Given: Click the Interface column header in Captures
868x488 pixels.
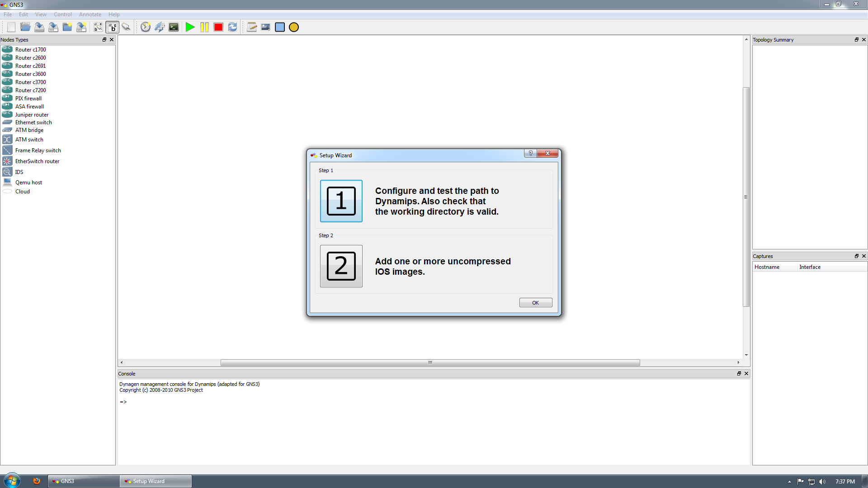Looking at the screenshot, I should 832,267.
